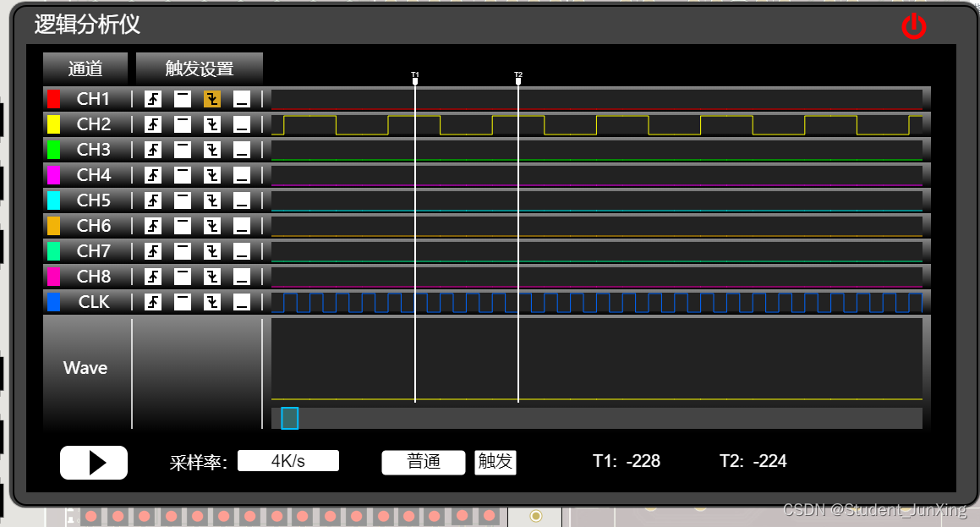Click the CH3 green color swatch
The image size is (980, 527).
pos(54,150)
